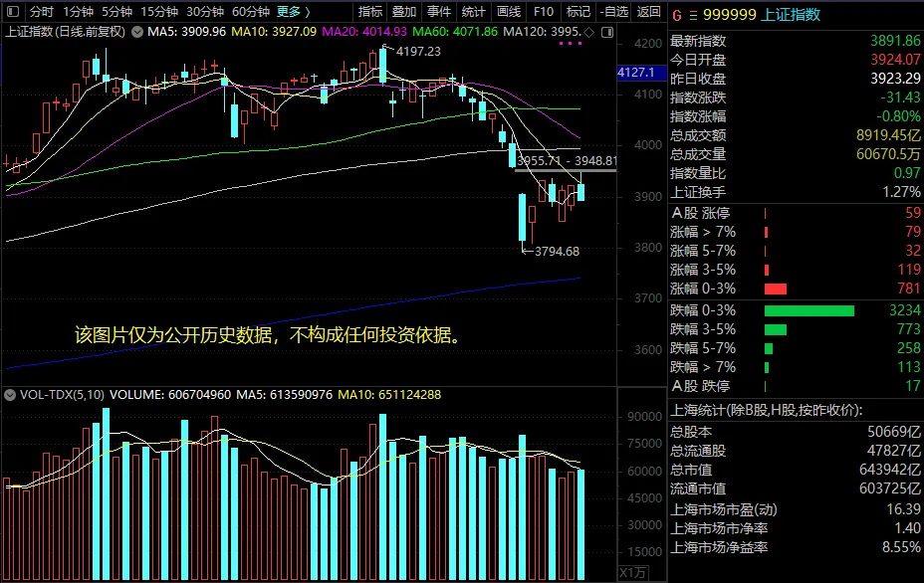Click the 3955.71 - 3948.81 gap label
Screen dimensions: 924x583
point(567,161)
